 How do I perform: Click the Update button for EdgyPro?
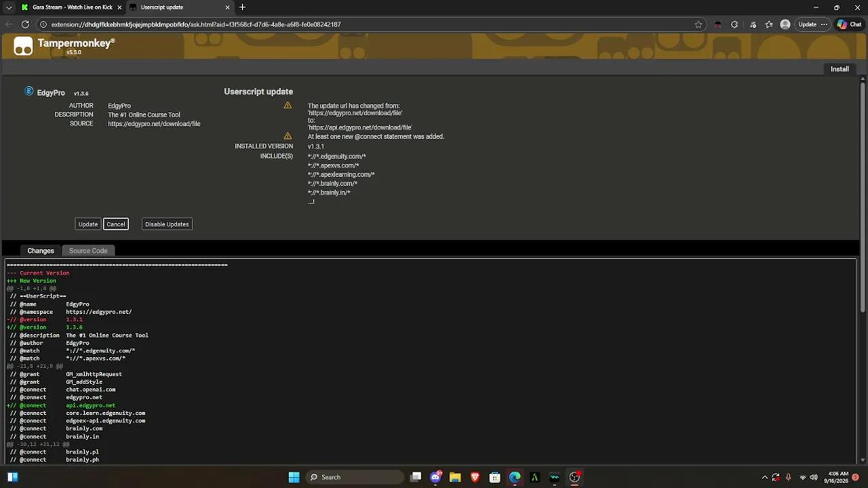pyautogui.click(x=88, y=224)
